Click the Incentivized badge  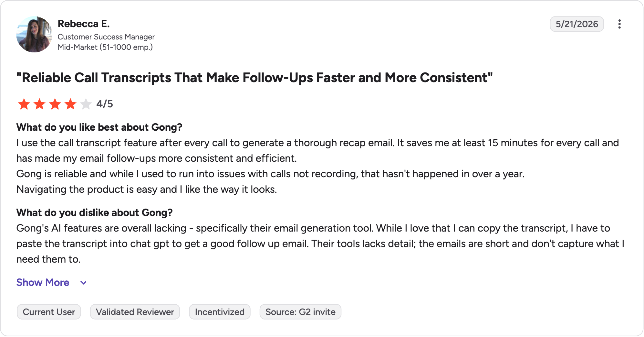220,312
